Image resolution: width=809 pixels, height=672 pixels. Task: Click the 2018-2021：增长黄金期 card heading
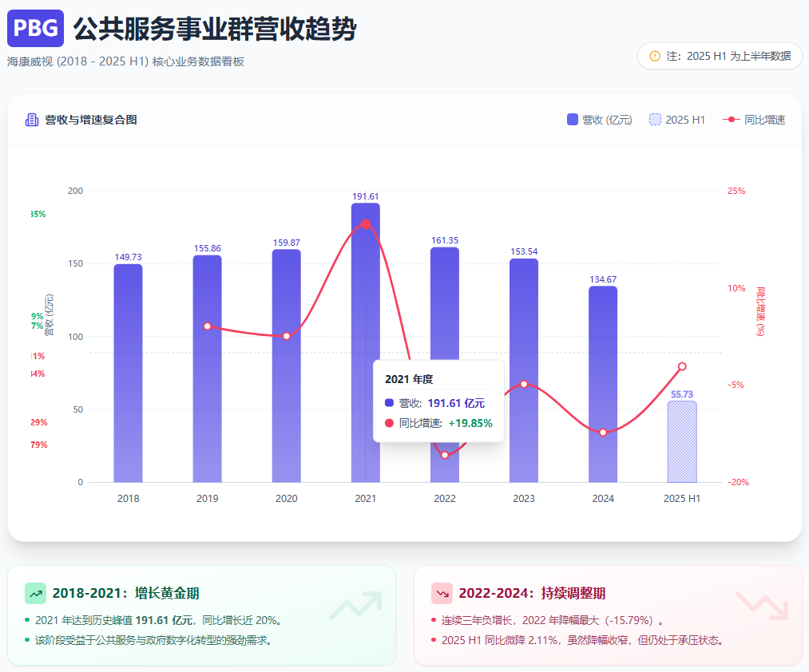[x=125, y=593]
